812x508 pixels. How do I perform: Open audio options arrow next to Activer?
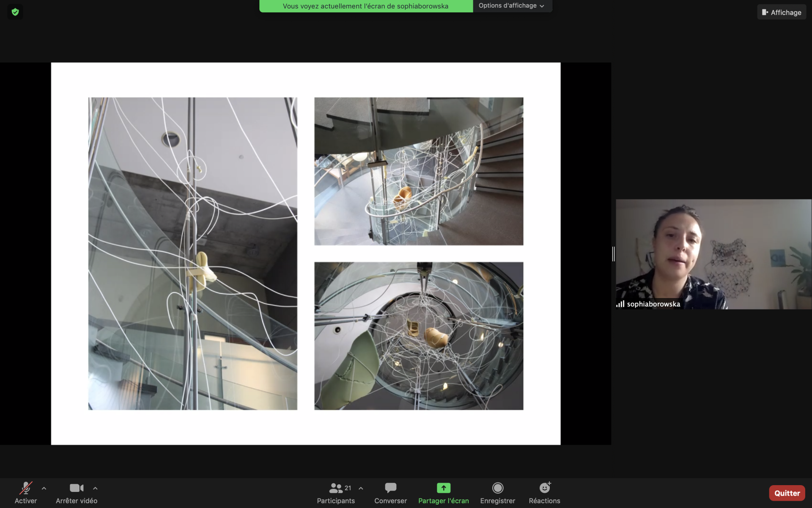[x=44, y=489]
